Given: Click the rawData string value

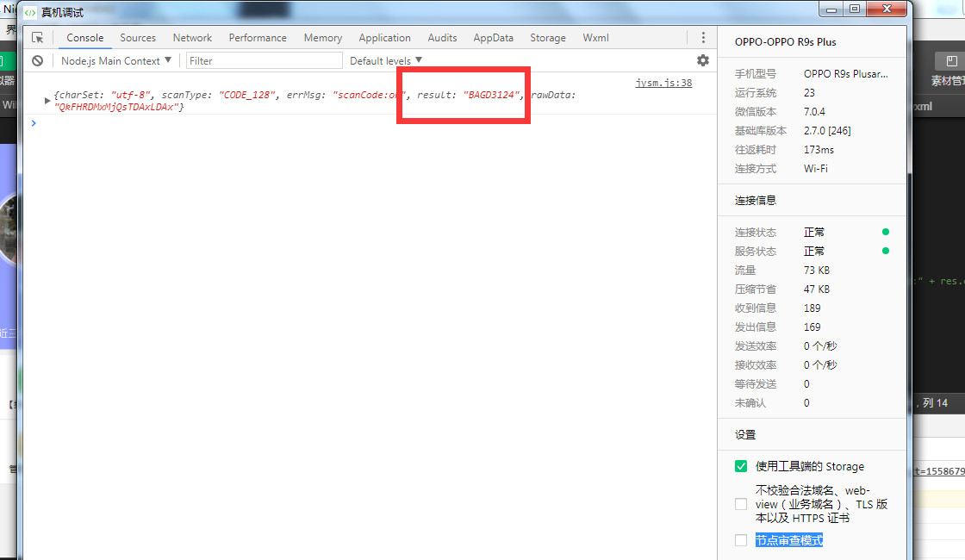Looking at the screenshot, I should (x=119, y=107).
